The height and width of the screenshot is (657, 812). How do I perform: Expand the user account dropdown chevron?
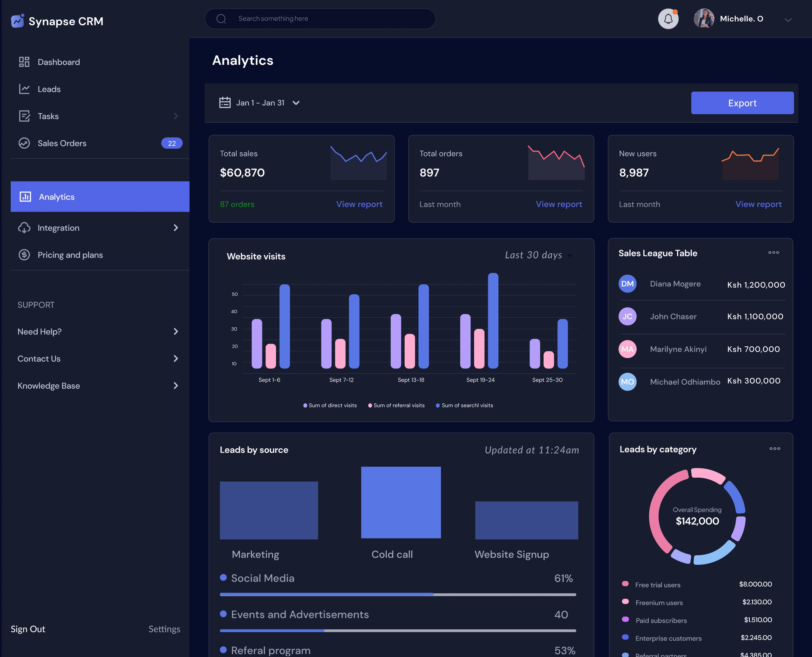click(788, 20)
